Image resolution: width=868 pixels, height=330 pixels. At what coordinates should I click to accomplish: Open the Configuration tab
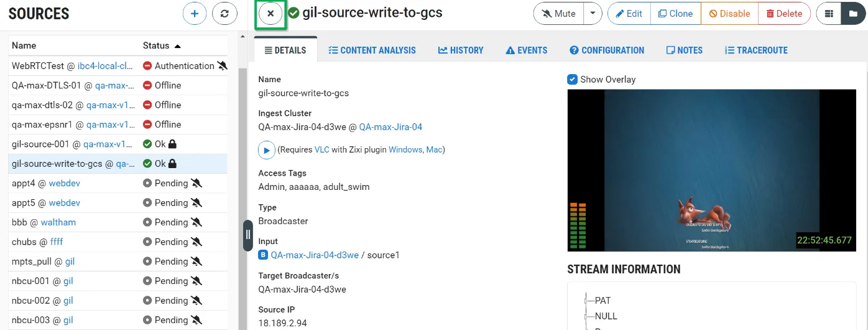click(607, 50)
